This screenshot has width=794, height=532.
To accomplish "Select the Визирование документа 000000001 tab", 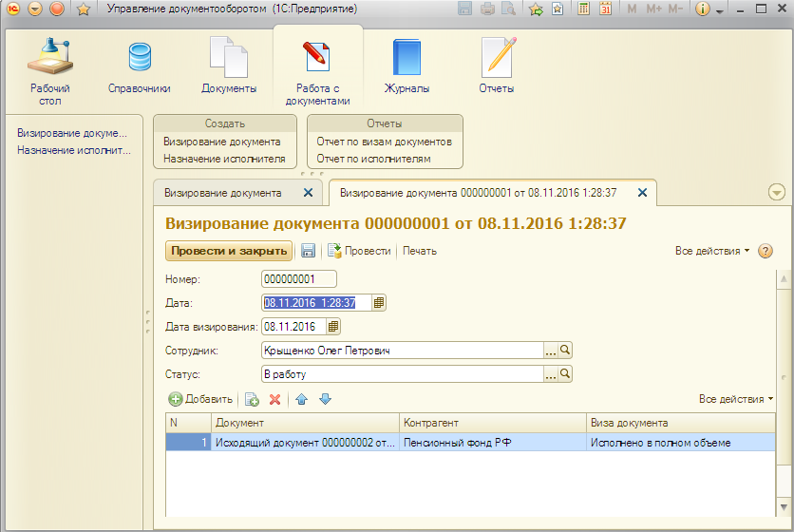I will (x=478, y=193).
